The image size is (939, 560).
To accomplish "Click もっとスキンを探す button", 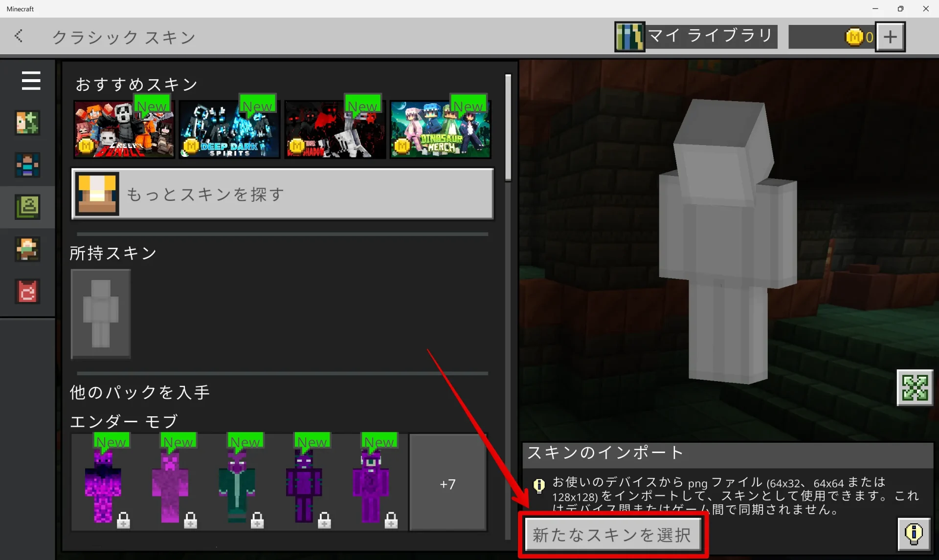I will pyautogui.click(x=283, y=194).
